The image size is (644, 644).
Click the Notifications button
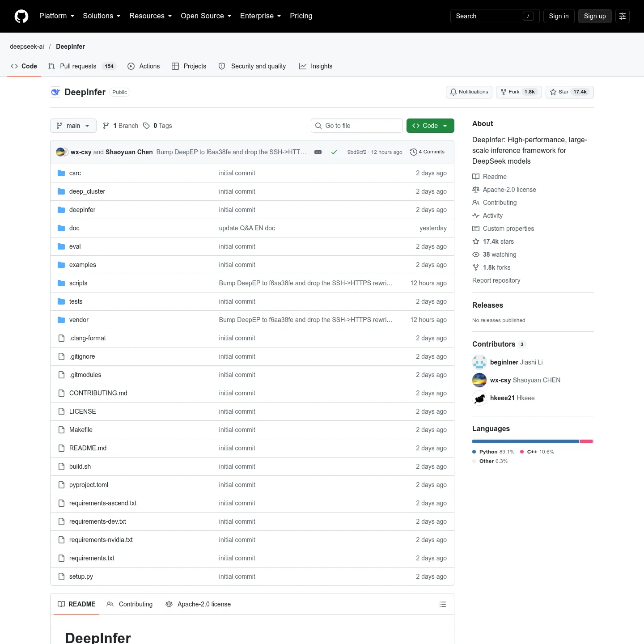click(x=469, y=92)
